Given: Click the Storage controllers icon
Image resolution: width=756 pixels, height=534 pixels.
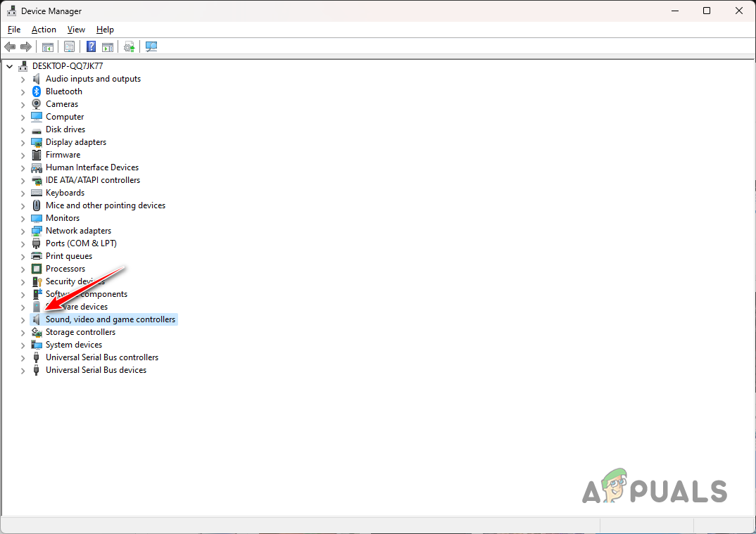Looking at the screenshot, I should [37, 332].
